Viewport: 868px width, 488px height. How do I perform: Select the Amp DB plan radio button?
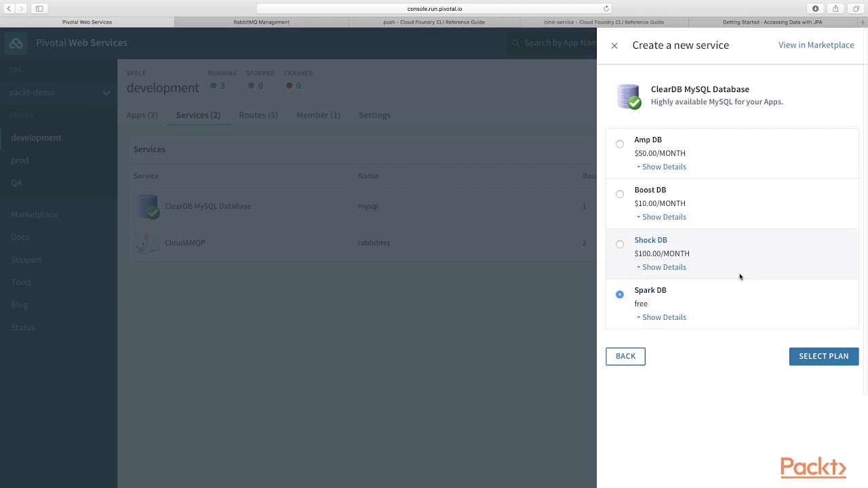pos(620,144)
